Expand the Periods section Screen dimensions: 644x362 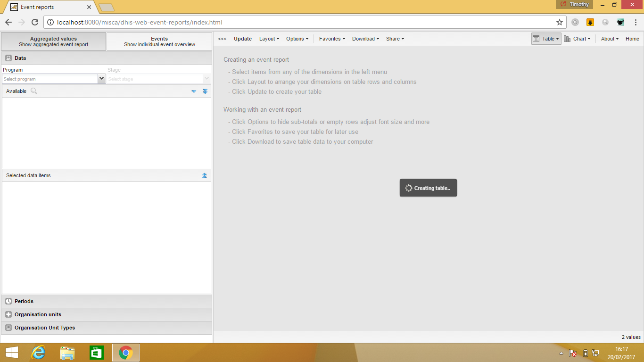(x=24, y=301)
